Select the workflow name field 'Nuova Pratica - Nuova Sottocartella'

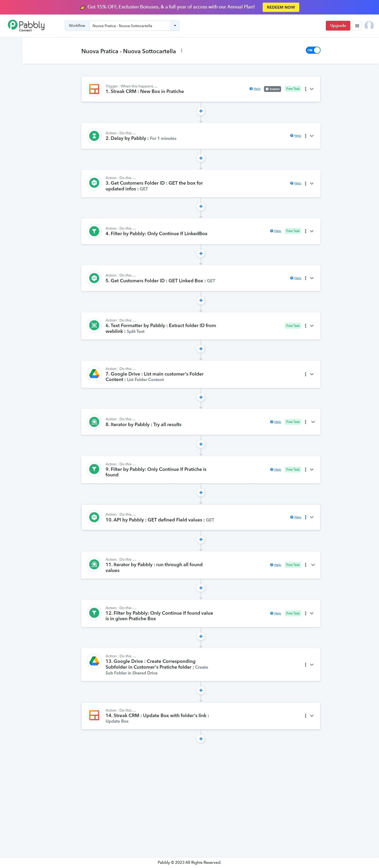(130, 26)
